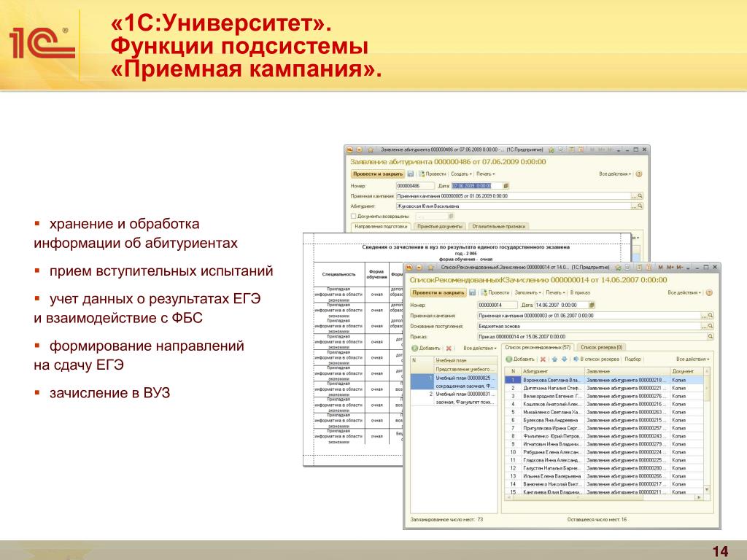This screenshot has height=560, width=747.
Task: Open date picker beside 07.06.2009 date field
Action: (x=506, y=186)
